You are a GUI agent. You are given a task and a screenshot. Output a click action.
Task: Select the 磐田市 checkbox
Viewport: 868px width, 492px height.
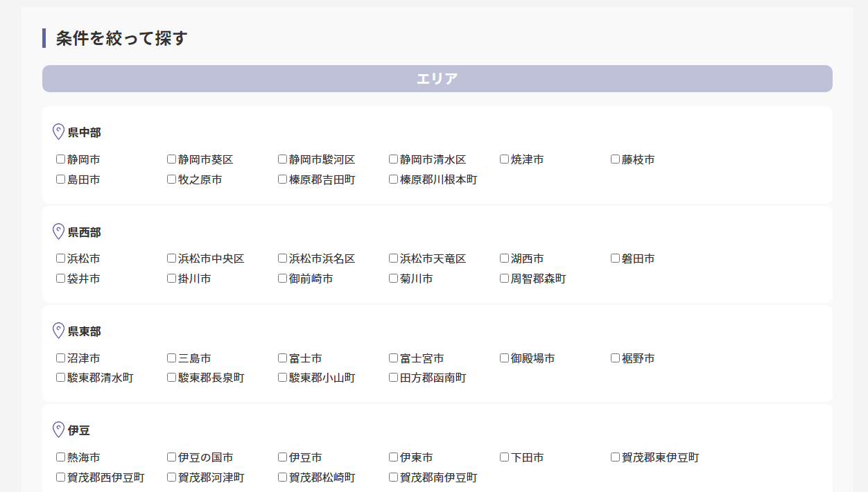pyautogui.click(x=615, y=258)
